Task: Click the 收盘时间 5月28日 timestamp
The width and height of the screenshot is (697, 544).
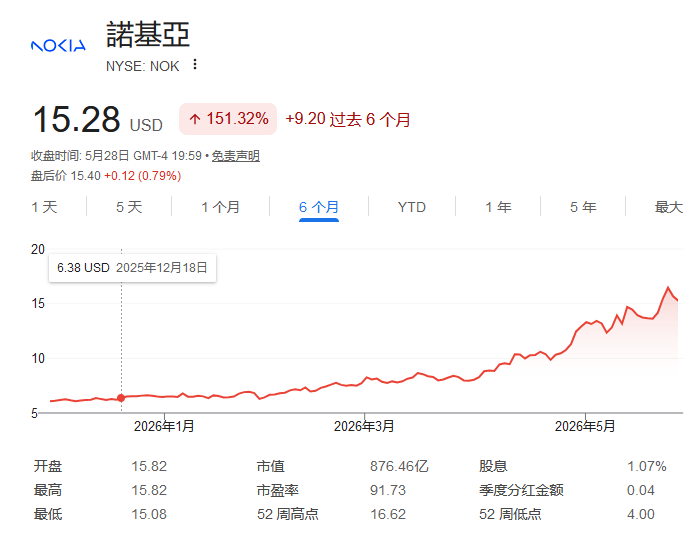Action: tap(116, 156)
